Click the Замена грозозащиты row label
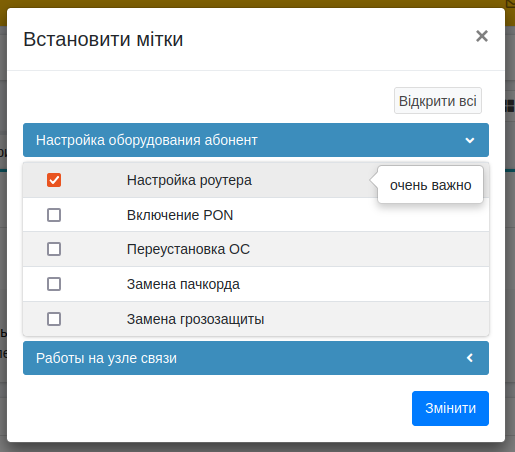 click(196, 319)
